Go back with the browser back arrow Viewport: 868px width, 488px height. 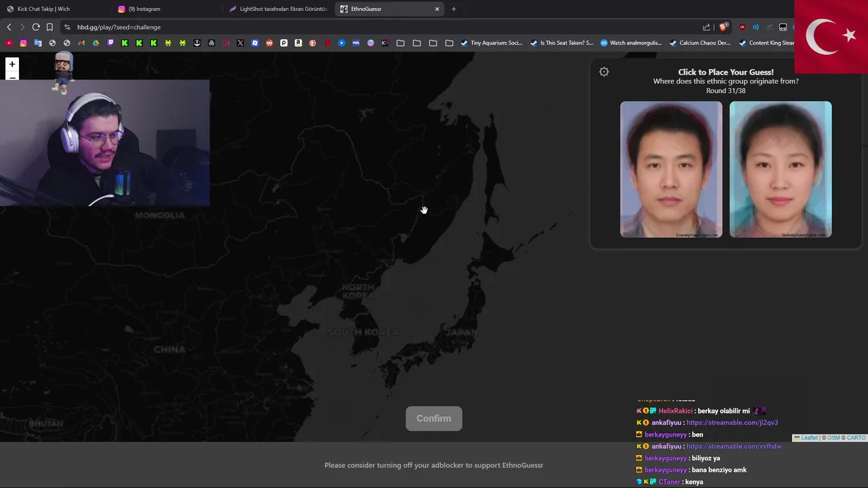click(x=9, y=27)
